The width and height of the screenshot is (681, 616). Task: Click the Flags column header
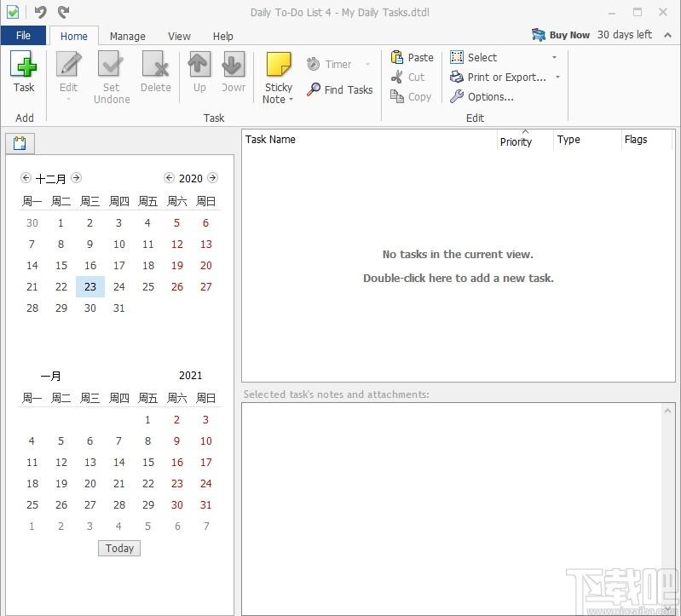click(x=647, y=140)
